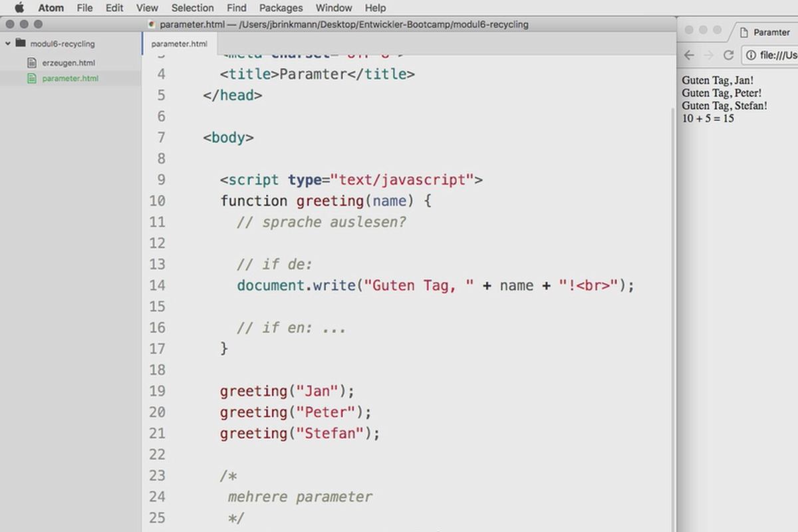Open erzeugen.html in the tree view

point(68,63)
